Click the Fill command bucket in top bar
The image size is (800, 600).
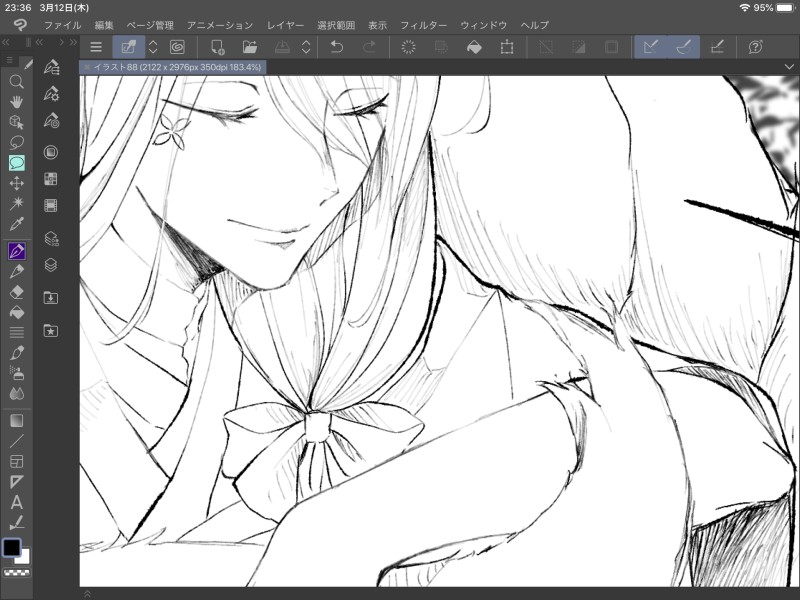[474, 47]
